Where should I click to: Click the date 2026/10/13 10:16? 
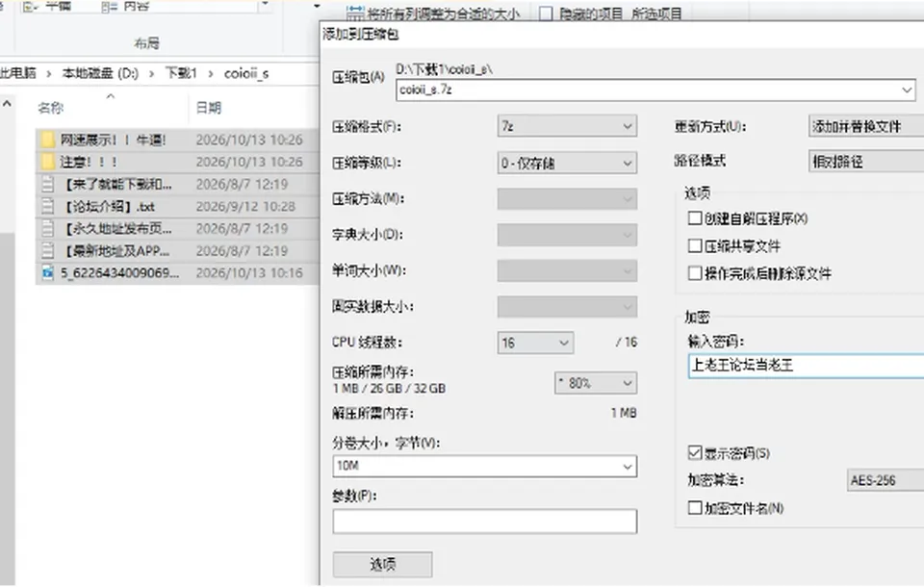pos(249,273)
